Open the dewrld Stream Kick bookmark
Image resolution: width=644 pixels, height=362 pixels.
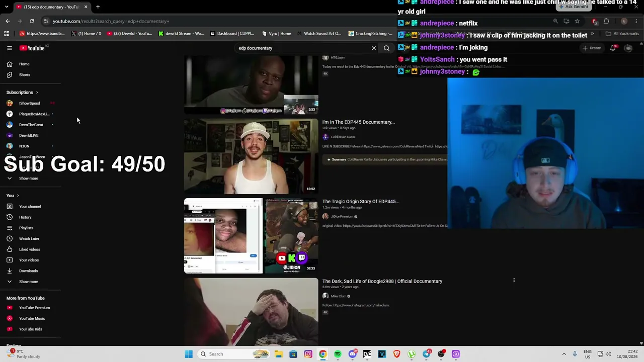tap(181, 34)
